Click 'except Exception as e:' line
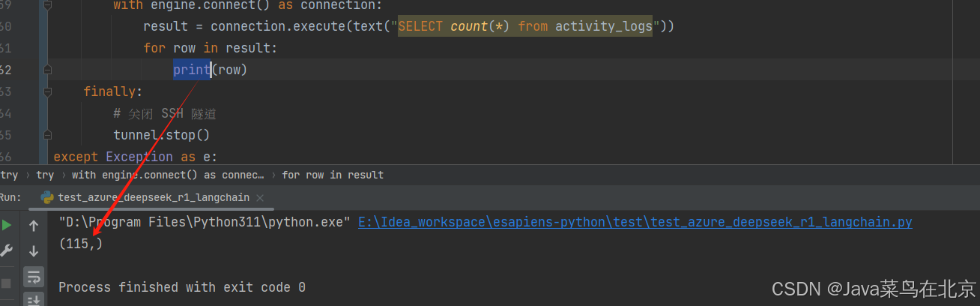Viewport: 980px width, 306px height. pos(135,157)
